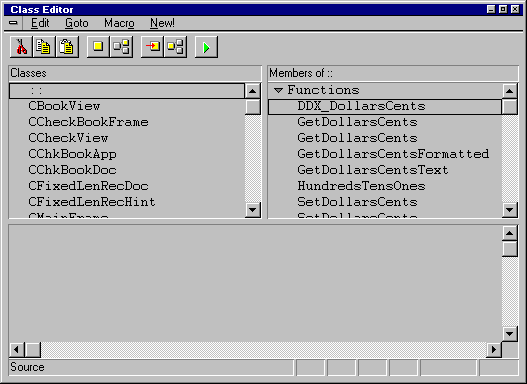This screenshot has width=527, height=384.
Task: Click Classes list scroll down arrow
Action: 252,210
